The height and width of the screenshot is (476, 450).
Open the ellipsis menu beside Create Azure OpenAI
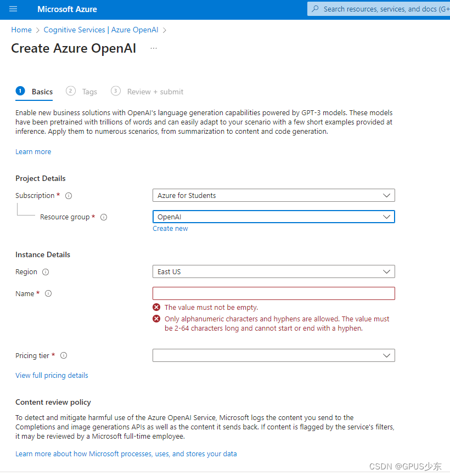pos(154,49)
